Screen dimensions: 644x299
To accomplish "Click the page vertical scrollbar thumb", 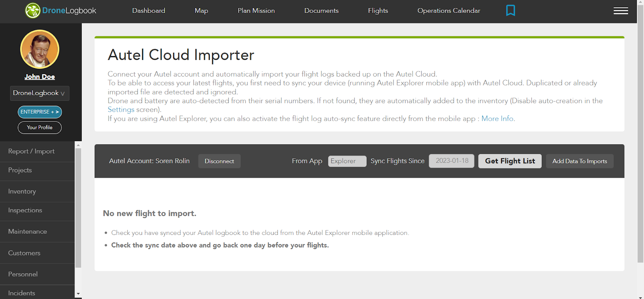I will click(x=640, y=134).
